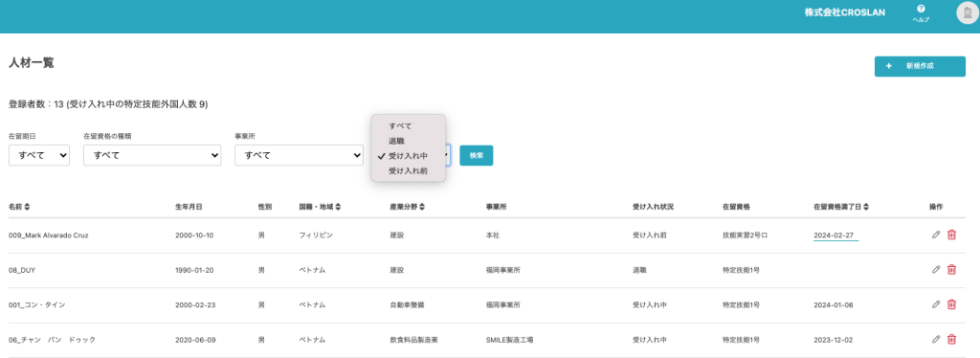Open the company profile avatar icon
Image resolution: width=980 pixels, height=358 pixels.
[x=968, y=13]
